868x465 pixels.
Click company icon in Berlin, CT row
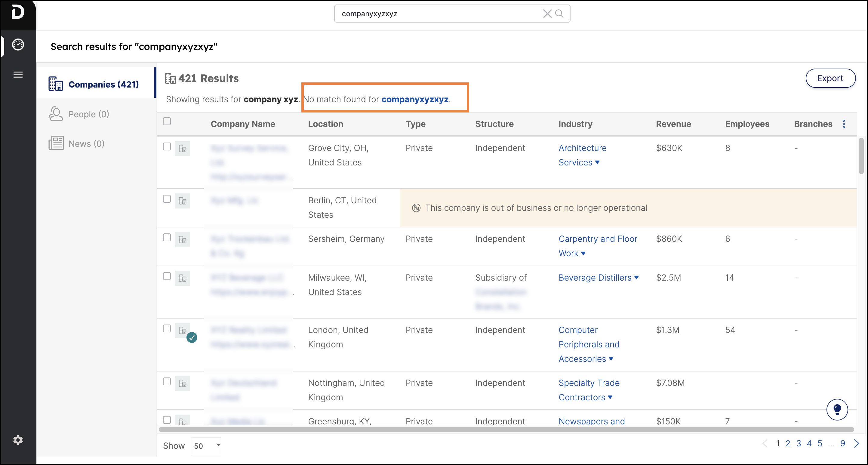[x=183, y=201]
